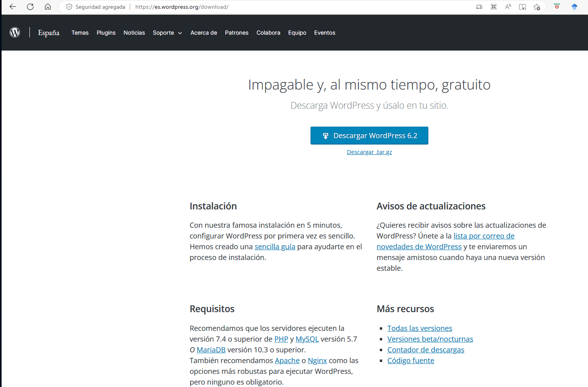This screenshot has width=588, height=387.
Task: Open the Eventos section
Action: 324,33
